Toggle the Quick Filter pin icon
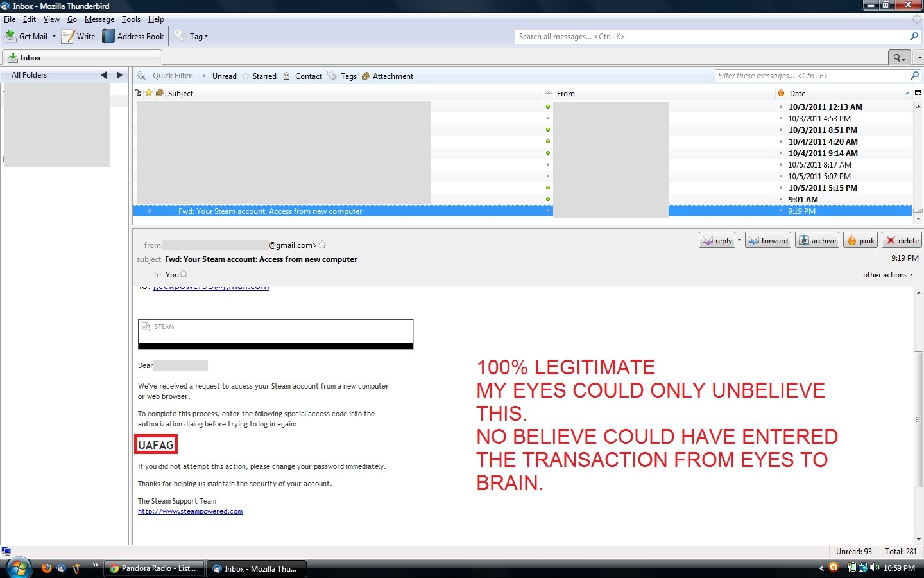 tap(141, 76)
